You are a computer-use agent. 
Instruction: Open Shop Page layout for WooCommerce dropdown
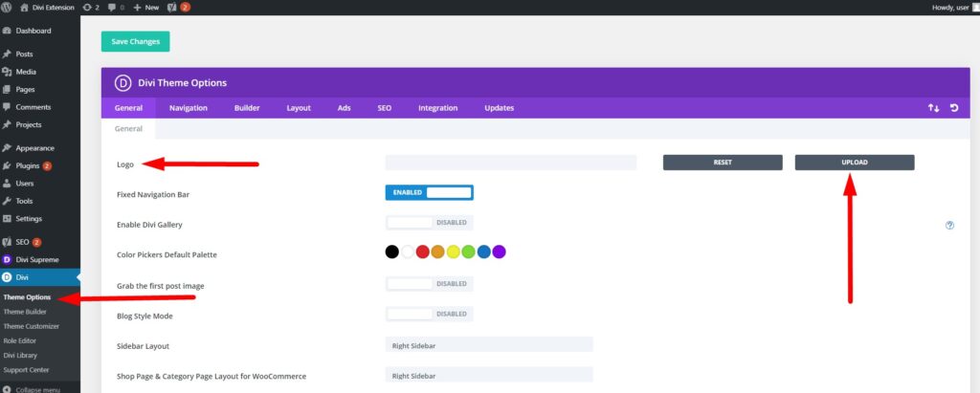click(x=489, y=375)
